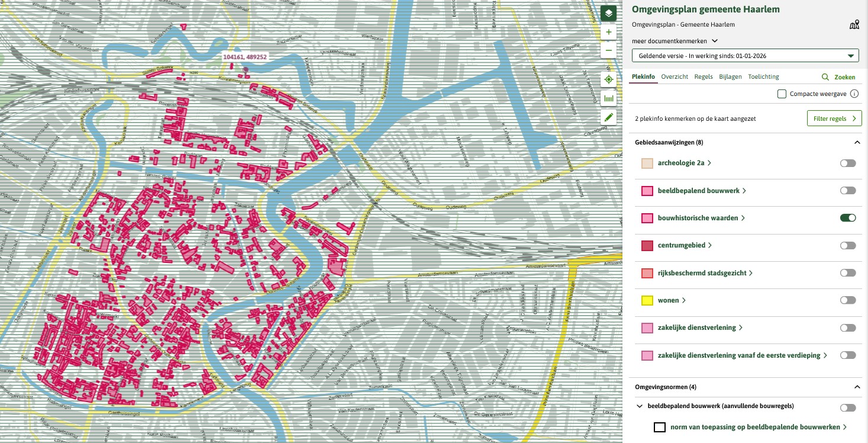
Task: Select the pencil drawing tool
Action: pos(608,117)
